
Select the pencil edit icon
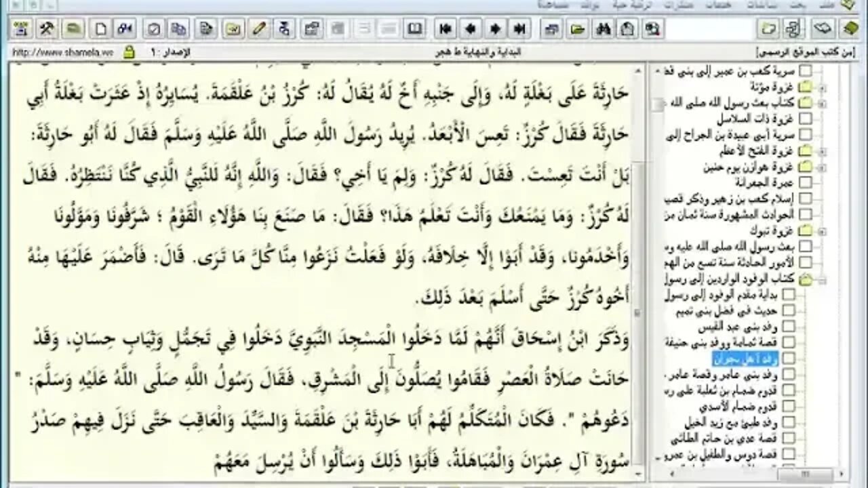click(258, 28)
